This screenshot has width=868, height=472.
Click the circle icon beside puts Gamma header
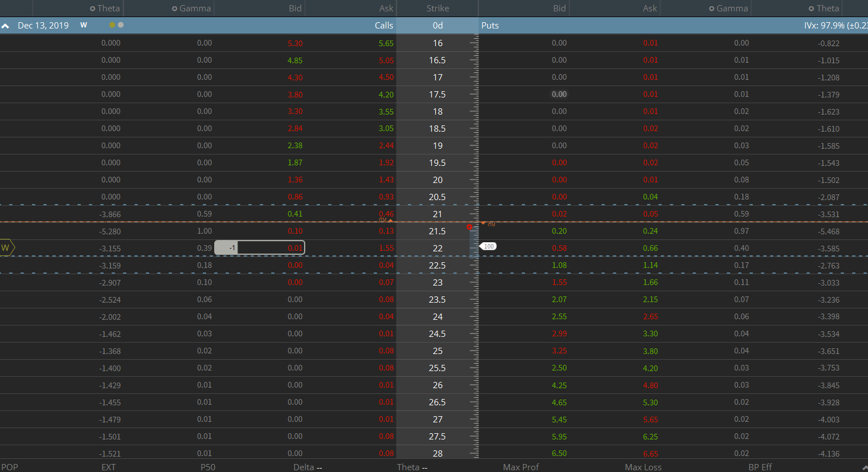(711, 9)
